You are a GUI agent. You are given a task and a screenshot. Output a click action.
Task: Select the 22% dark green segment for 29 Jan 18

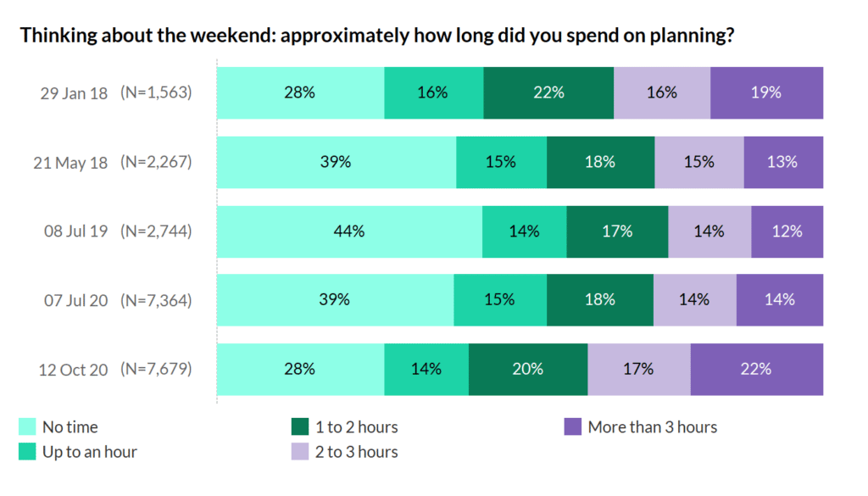click(548, 92)
